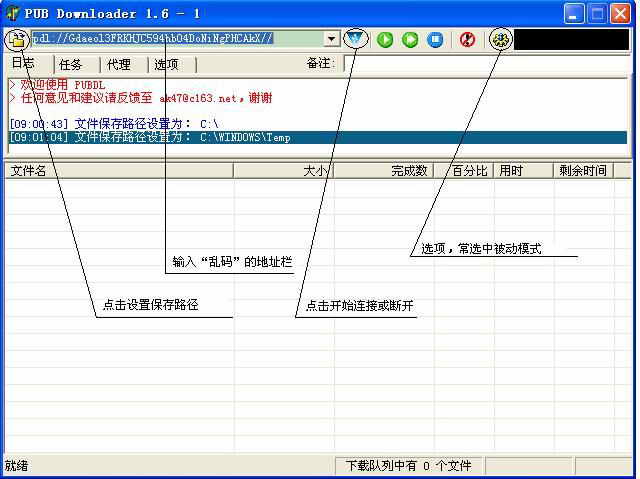This screenshot has height=479, width=640.
Task: Expand the address bar dropdown arrow
Action: (332, 40)
